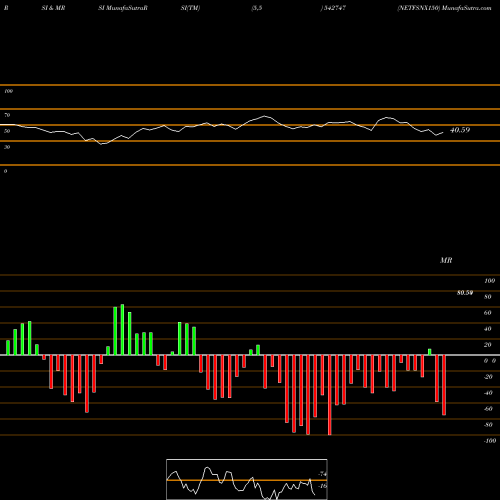
Task: Click the tallest green histogram bar
Action: [x=122, y=330]
